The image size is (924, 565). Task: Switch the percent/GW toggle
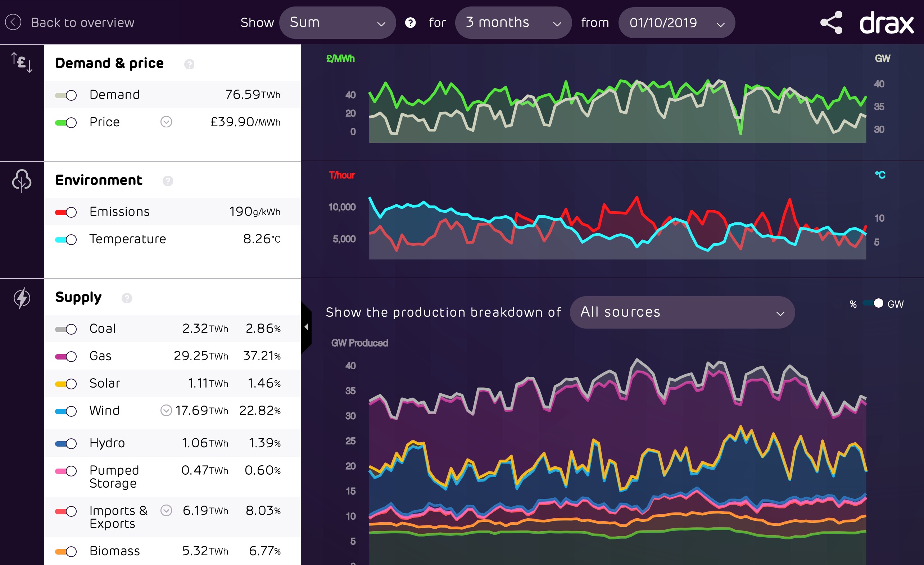tap(873, 303)
